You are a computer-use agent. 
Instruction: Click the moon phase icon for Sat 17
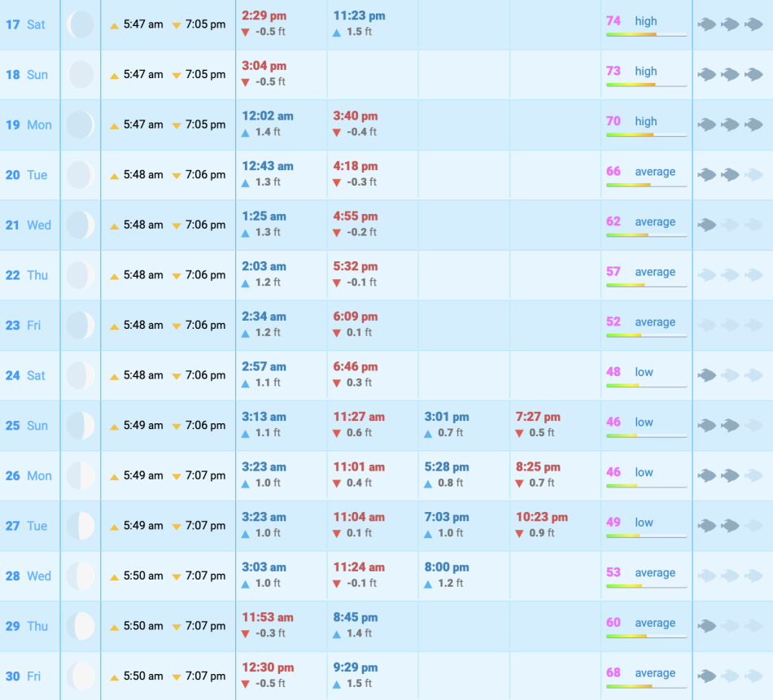(x=81, y=24)
